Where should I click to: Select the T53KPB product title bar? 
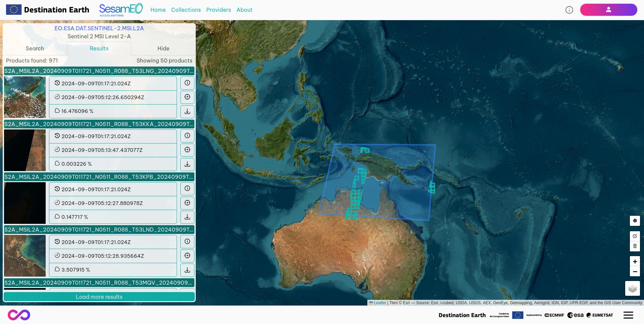coord(99,177)
